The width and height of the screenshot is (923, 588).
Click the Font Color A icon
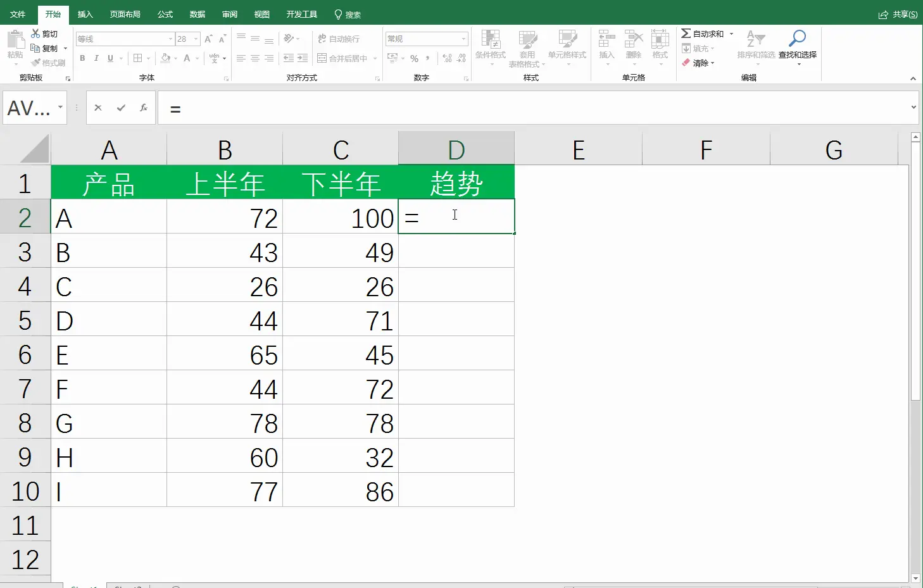click(x=187, y=58)
